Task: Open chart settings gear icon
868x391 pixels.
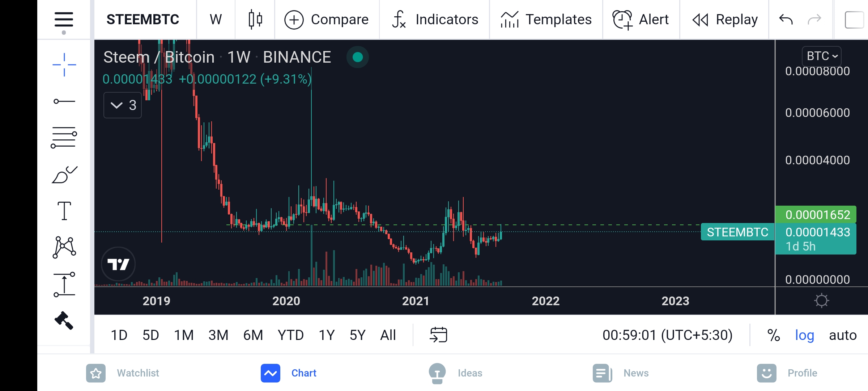Action: [821, 300]
